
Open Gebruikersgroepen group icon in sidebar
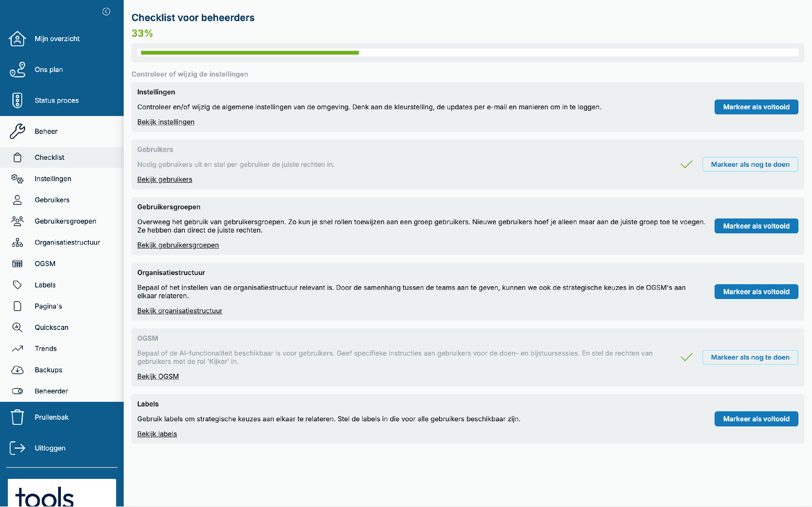tap(17, 221)
